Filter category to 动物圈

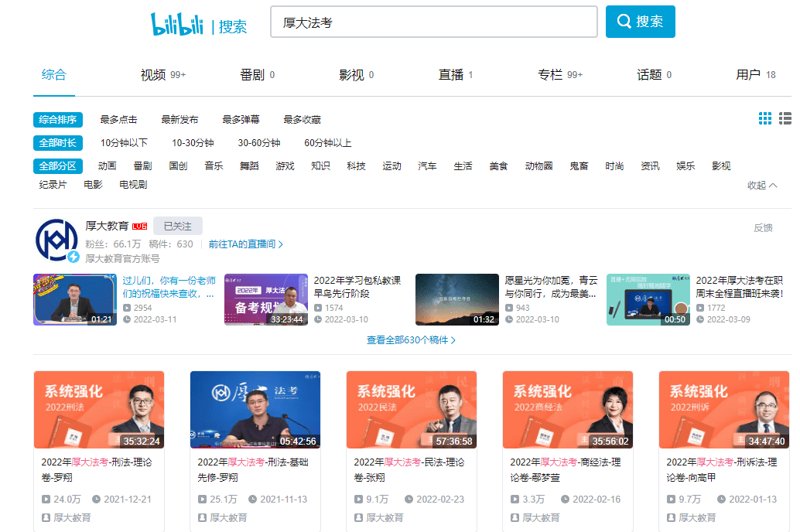point(538,166)
